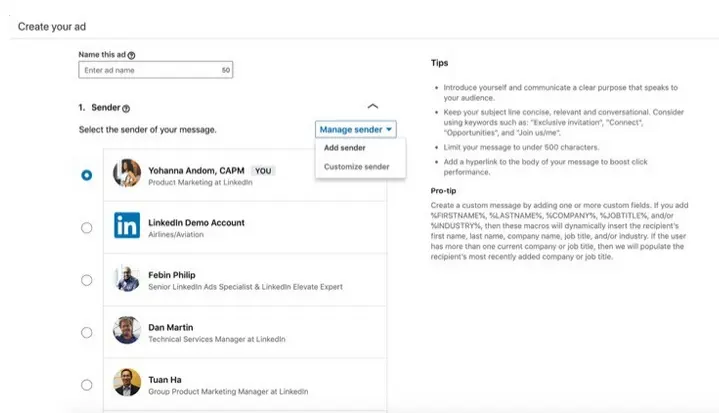Click the Enter ad name field
Viewport: 719px width, 413px height.
[x=150, y=71]
